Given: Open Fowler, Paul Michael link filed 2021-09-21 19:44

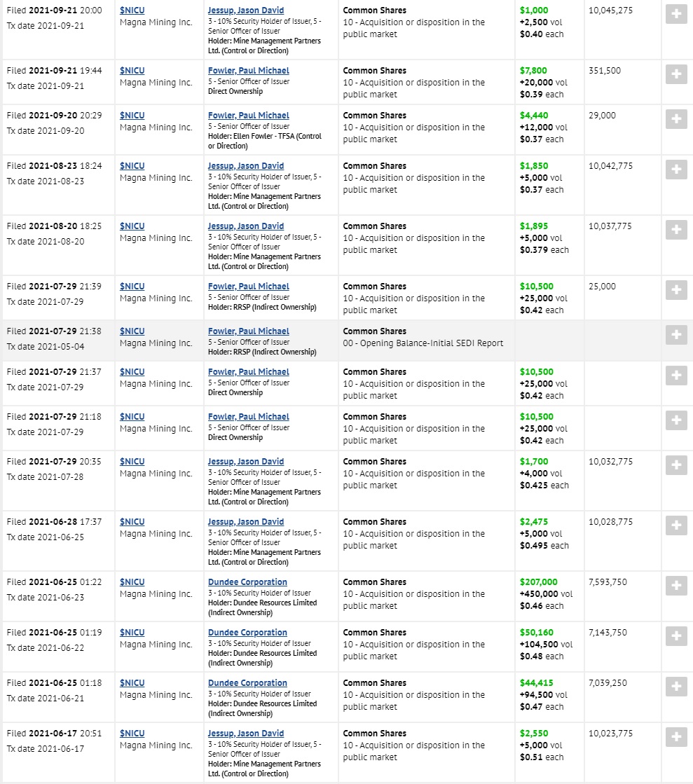Looking at the screenshot, I should tap(249, 71).
